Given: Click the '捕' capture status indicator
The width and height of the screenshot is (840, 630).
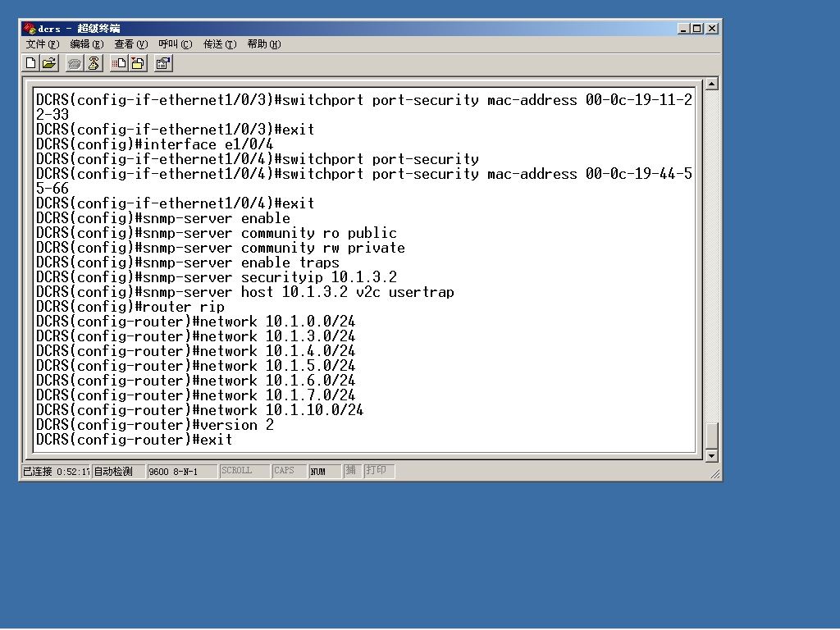Looking at the screenshot, I should pos(352,471).
